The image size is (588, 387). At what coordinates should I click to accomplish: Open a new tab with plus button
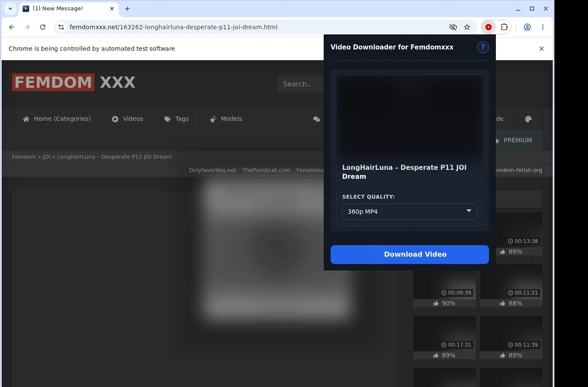pyautogui.click(x=127, y=9)
